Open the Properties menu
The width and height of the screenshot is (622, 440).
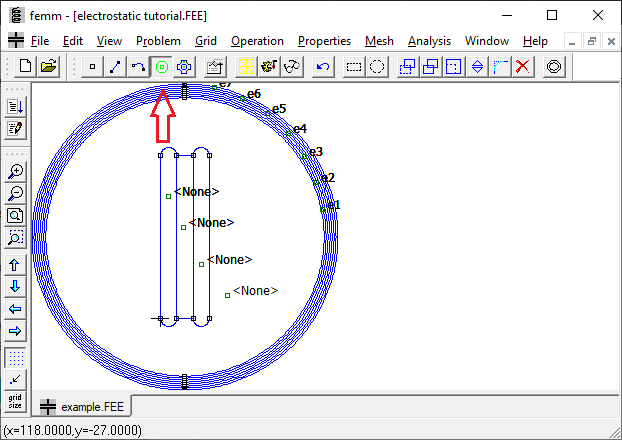[x=324, y=41]
